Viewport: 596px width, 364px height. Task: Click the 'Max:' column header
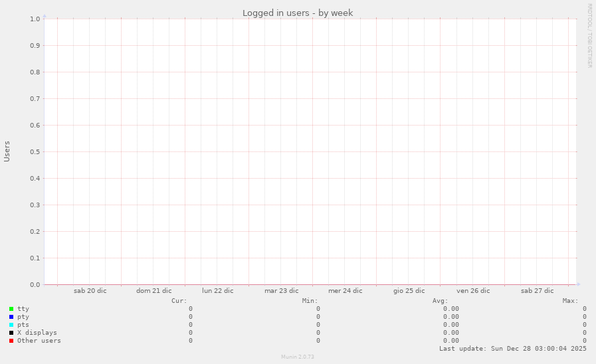click(x=570, y=301)
